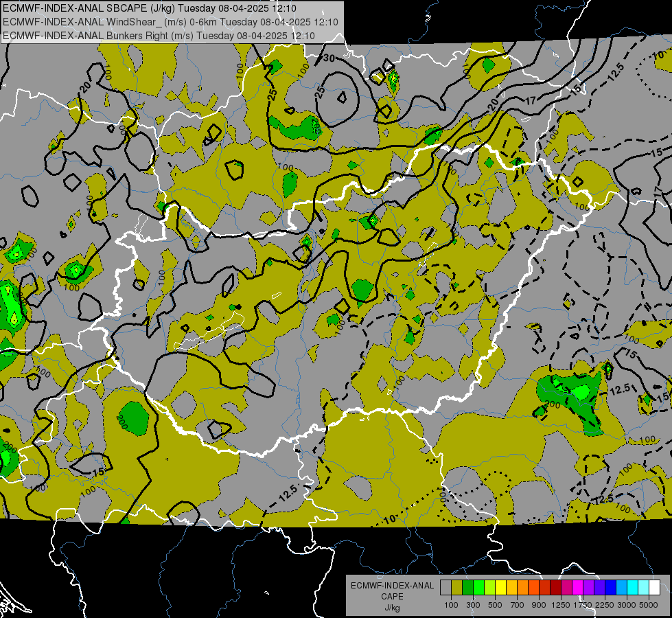This screenshot has width=672, height=618.
Task: Click the WindShear 0-6km header line
Action: coord(170,22)
